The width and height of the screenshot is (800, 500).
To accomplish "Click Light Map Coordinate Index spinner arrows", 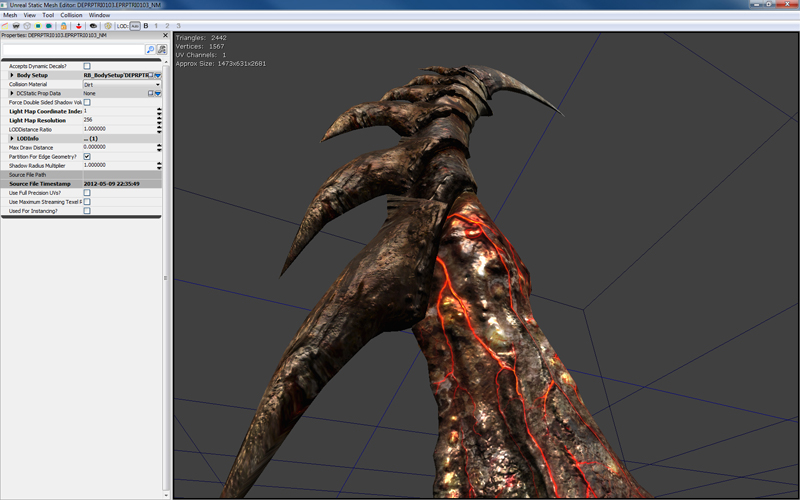I will [x=159, y=111].
